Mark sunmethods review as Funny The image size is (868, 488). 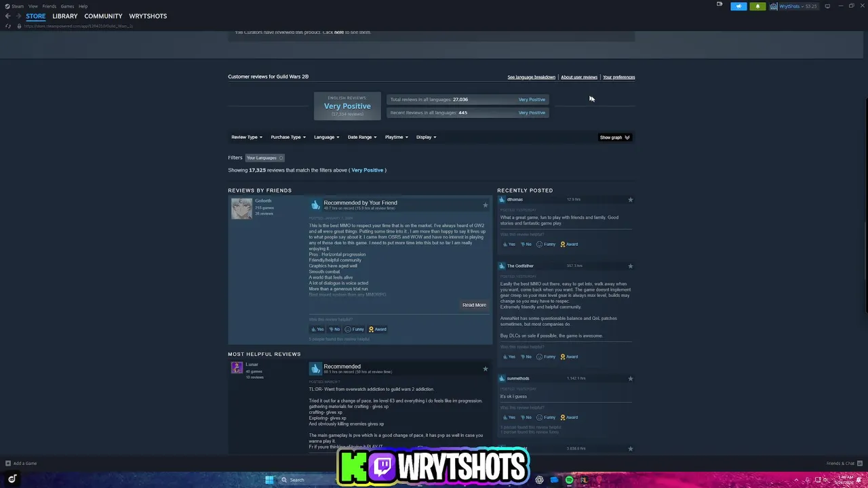point(546,418)
